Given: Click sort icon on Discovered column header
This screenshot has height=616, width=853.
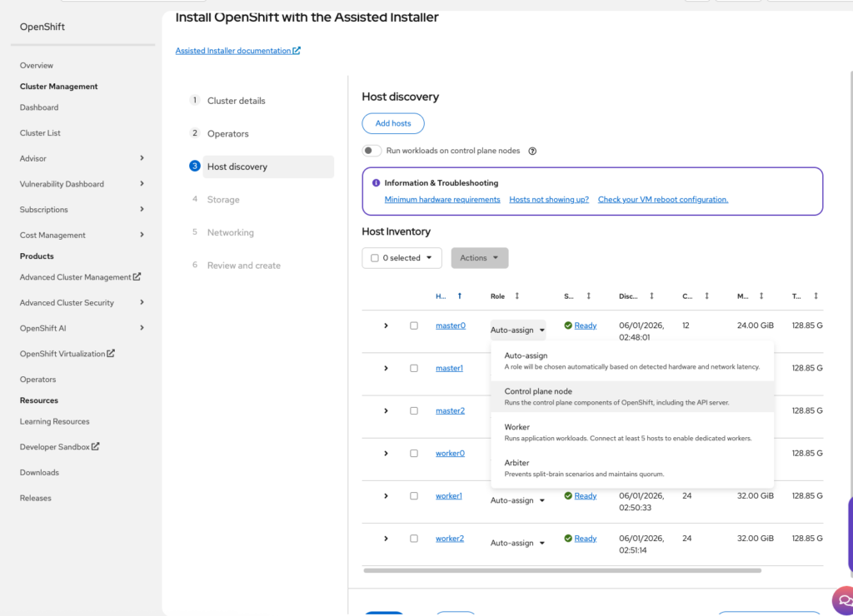Looking at the screenshot, I should (x=651, y=296).
